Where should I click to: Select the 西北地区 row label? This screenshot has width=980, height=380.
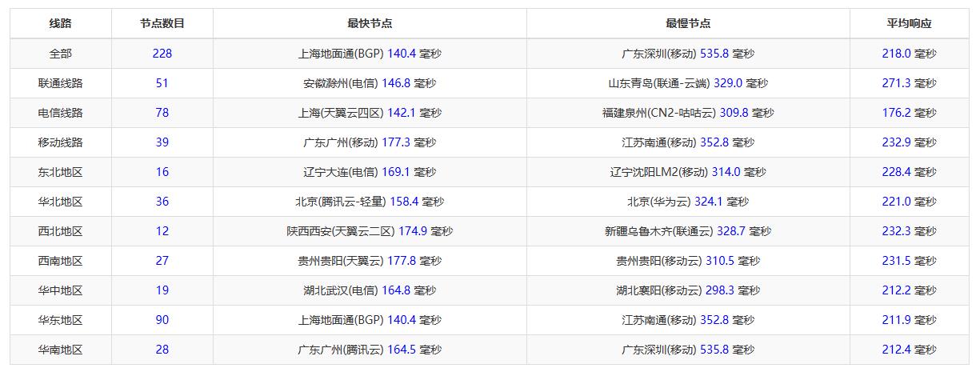[x=60, y=231]
